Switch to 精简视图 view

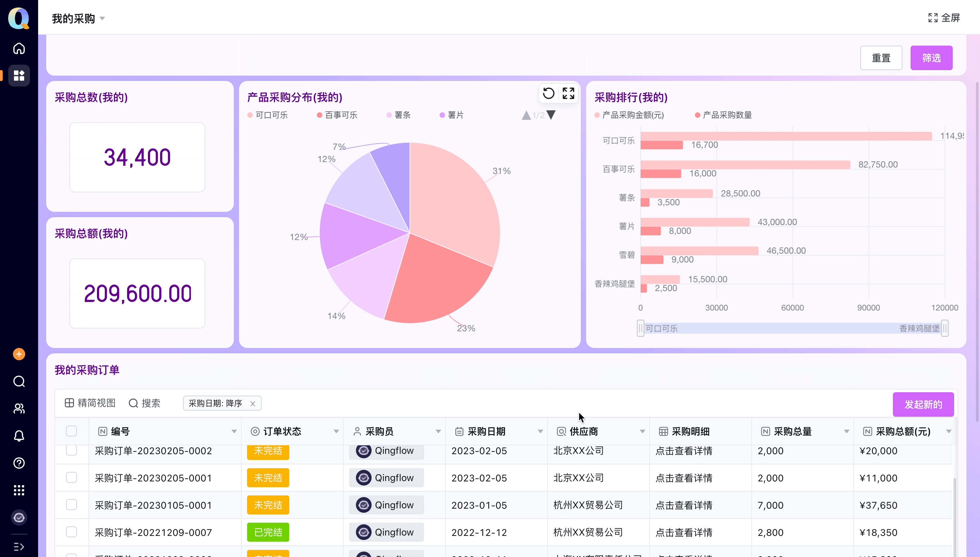[90, 403]
